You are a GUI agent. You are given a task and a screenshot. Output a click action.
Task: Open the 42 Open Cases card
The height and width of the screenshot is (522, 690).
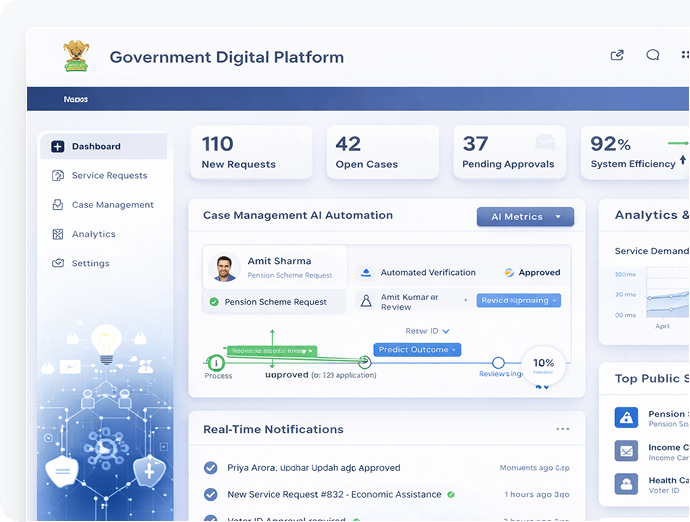[x=383, y=152]
